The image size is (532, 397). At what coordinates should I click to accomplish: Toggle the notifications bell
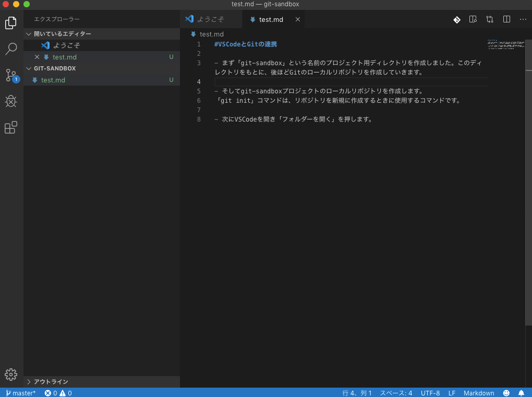coord(521,393)
